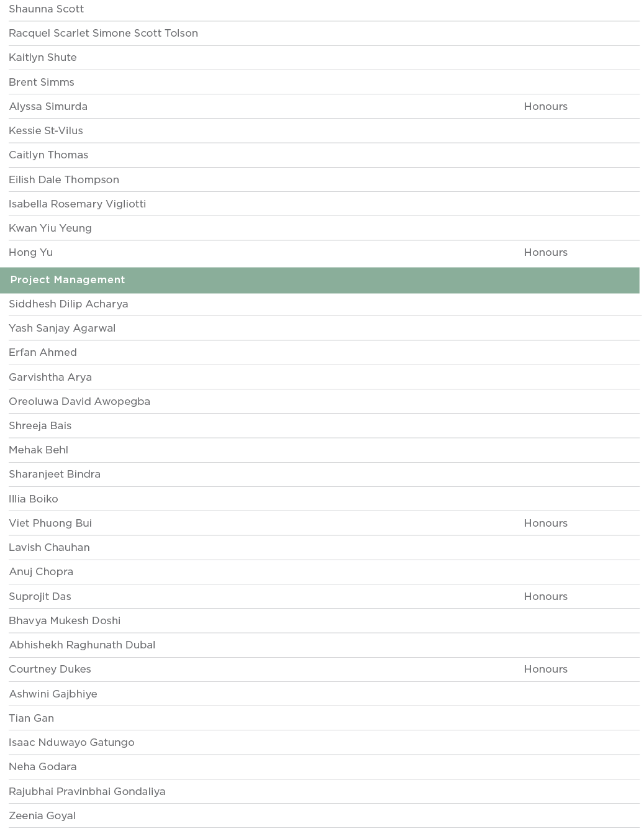Select Siddhesh Dilip Acharya in the list
This screenshot has height=831, width=644.
68,304
